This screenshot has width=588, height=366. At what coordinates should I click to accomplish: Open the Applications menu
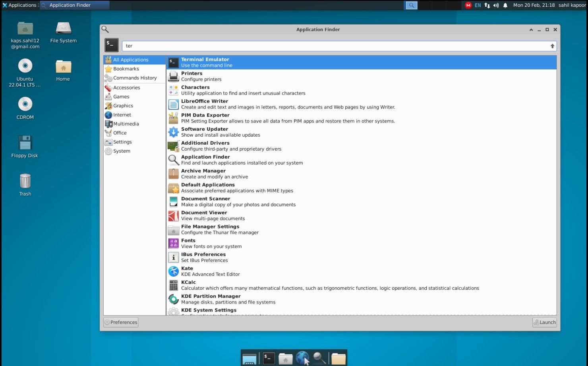click(x=20, y=5)
